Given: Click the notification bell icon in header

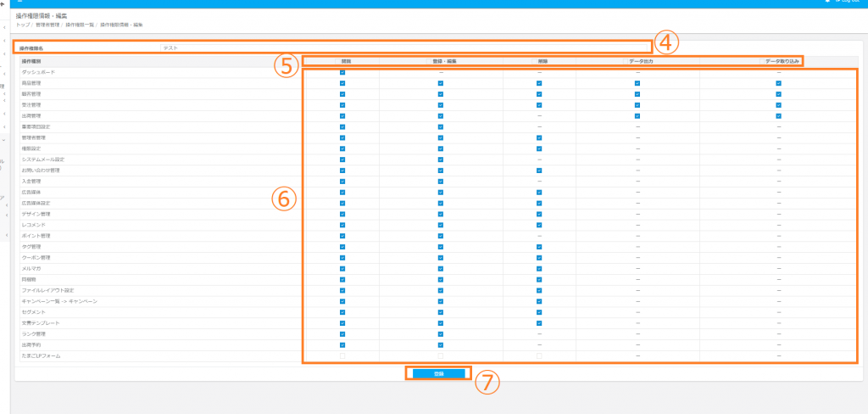Looking at the screenshot, I should point(827,2).
